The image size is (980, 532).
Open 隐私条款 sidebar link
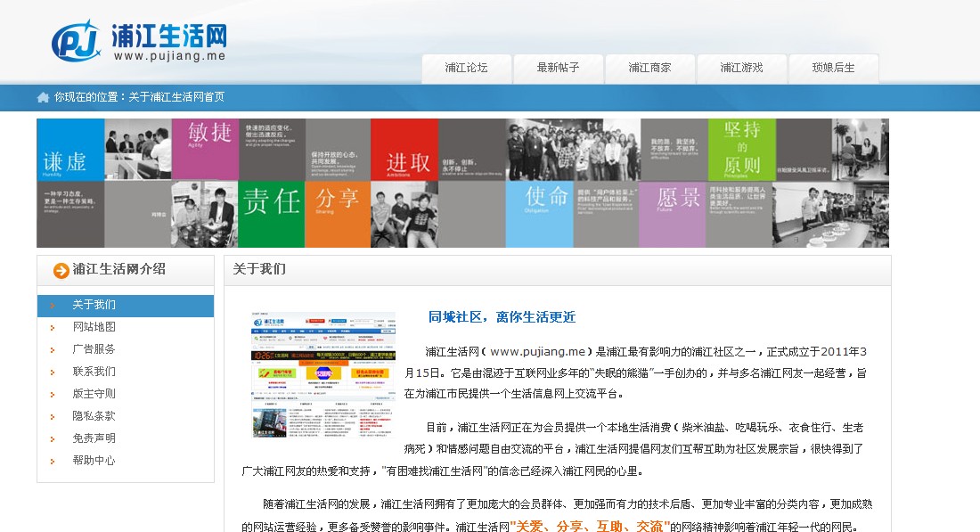(94, 416)
